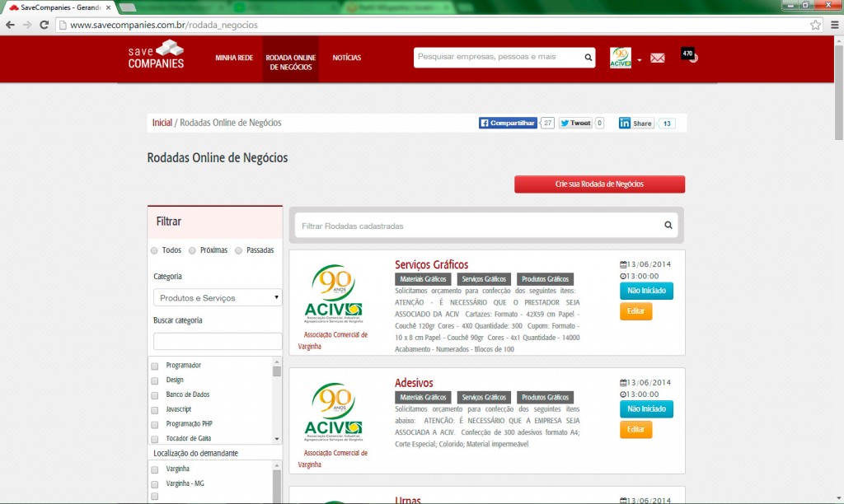Bookmark page with the star icon
The image size is (844, 504).
(x=815, y=25)
